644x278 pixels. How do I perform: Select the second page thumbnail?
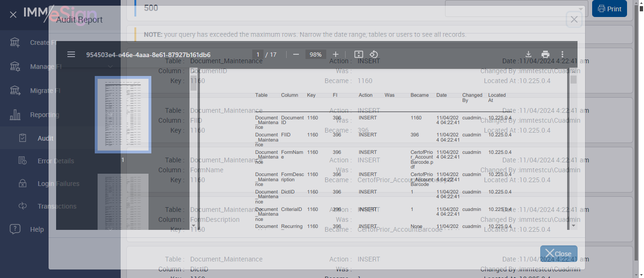(123, 202)
